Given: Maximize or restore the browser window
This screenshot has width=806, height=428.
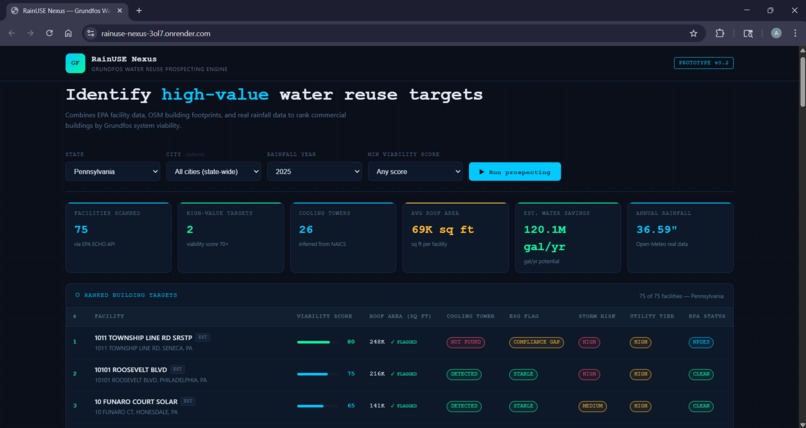Looking at the screenshot, I should pyautogui.click(x=770, y=10).
